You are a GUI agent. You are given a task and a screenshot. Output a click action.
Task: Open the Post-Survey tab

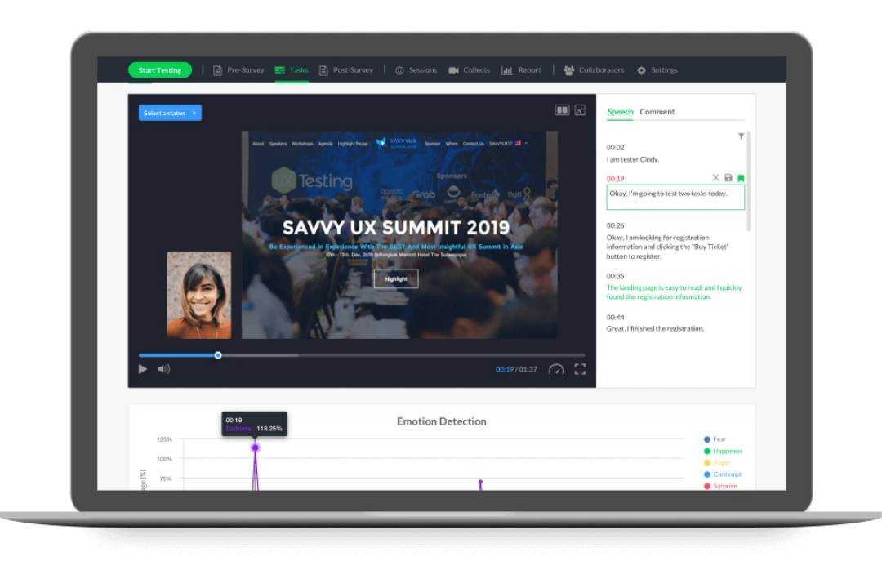pos(346,70)
